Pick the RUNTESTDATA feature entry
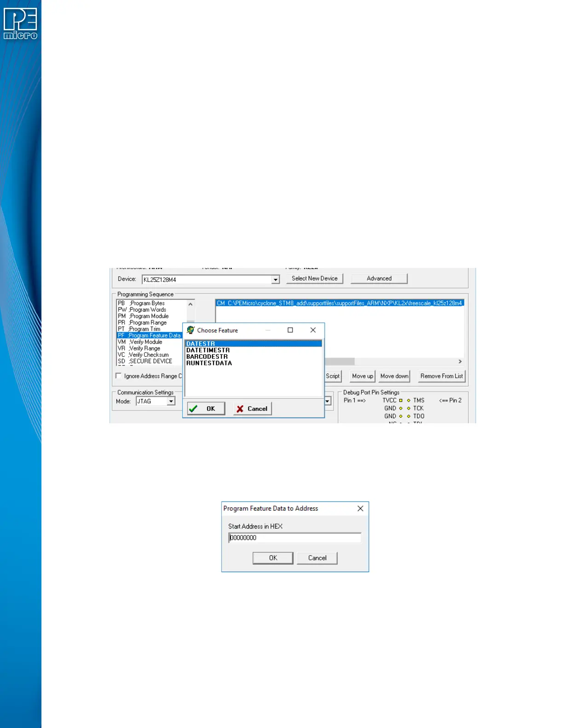563x728 pixels. pyautogui.click(x=209, y=363)
